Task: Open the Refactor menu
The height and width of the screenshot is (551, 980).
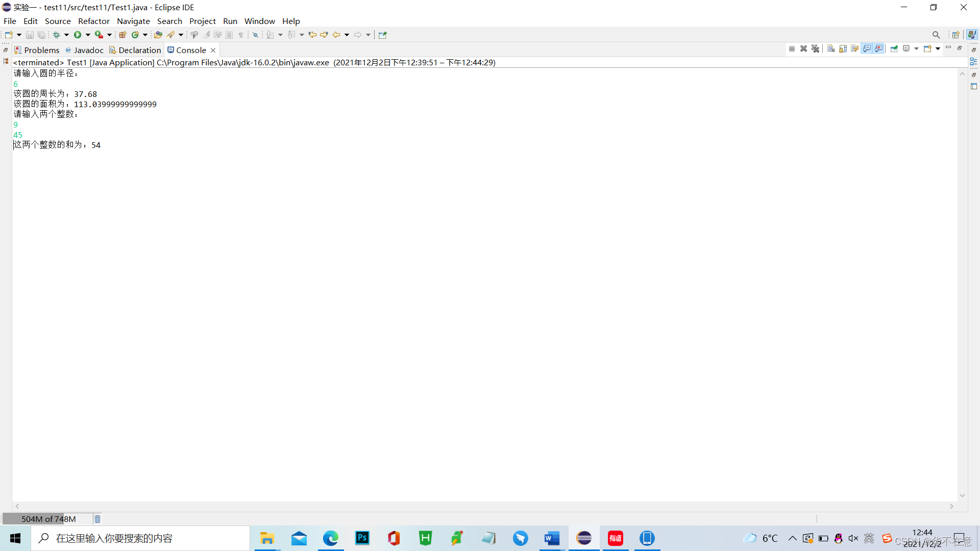Action: [x=93, y=21]
